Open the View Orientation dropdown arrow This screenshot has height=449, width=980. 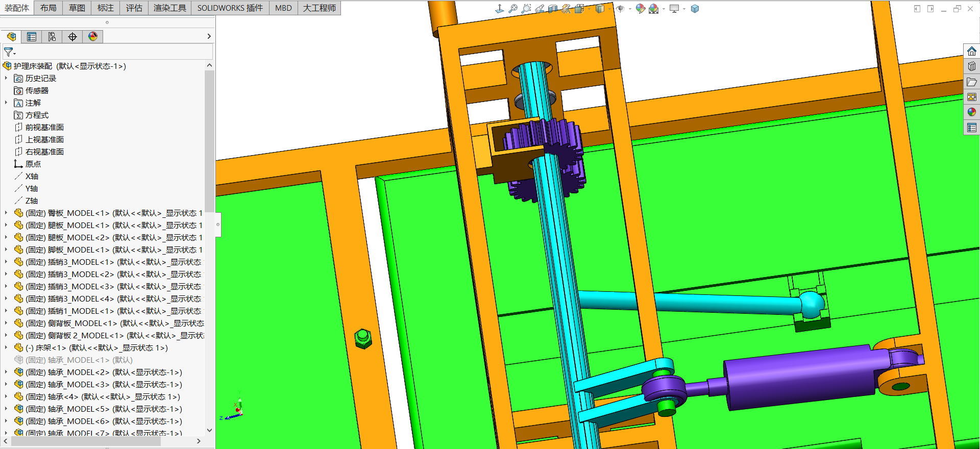(589, 9)
